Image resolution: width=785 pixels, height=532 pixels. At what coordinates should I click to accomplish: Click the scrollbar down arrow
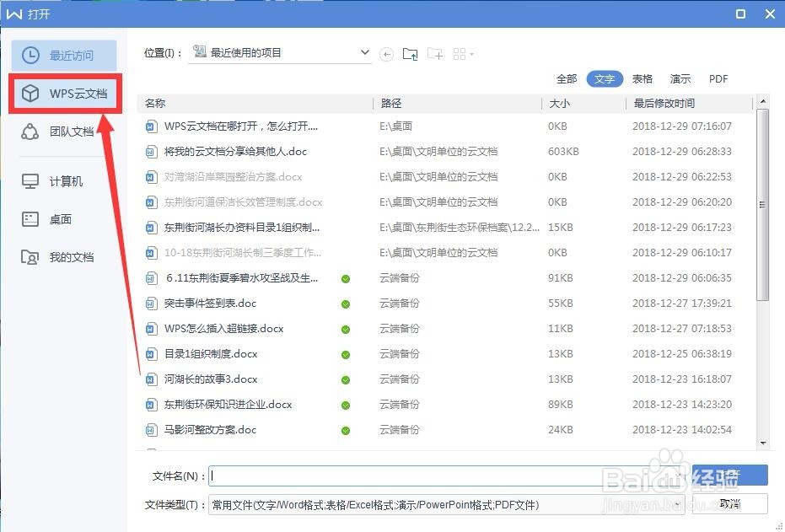point(763,443)
